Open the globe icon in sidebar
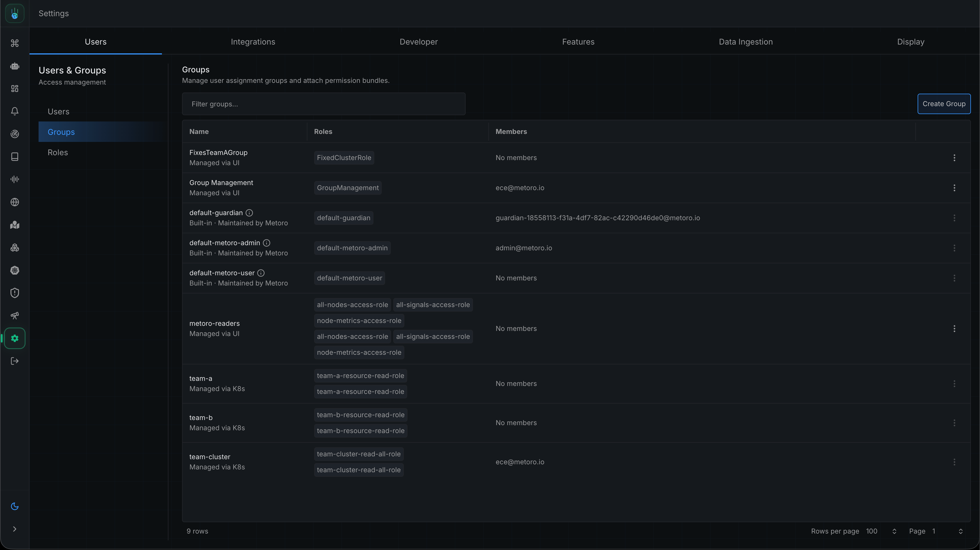 click(14, 202)
